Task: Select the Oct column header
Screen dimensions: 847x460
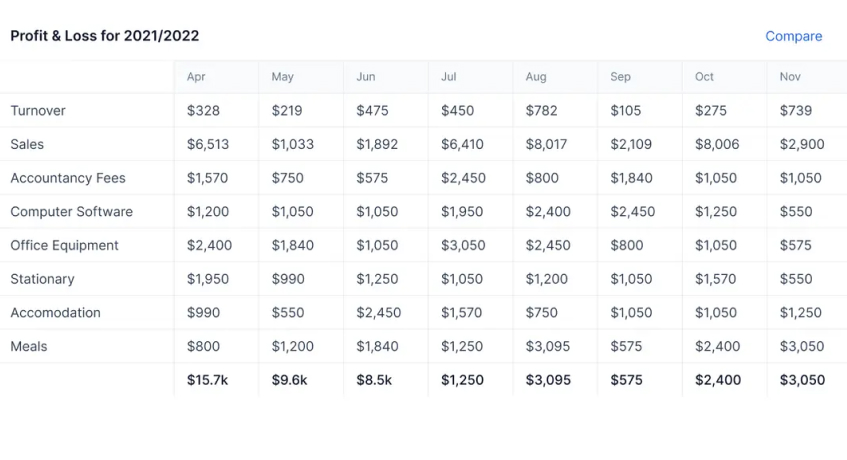Action: click(705, 77)
